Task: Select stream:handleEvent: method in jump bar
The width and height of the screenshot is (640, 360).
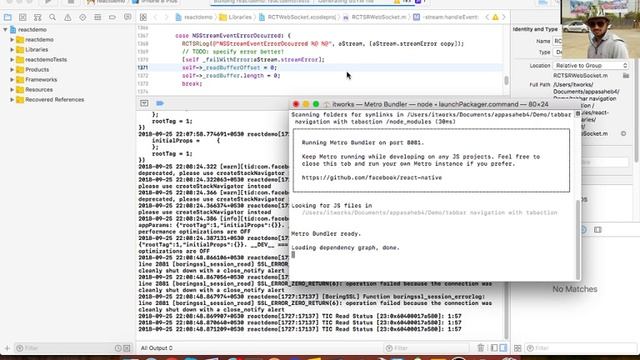Action: pyautogui.click(x=445, y=17)
